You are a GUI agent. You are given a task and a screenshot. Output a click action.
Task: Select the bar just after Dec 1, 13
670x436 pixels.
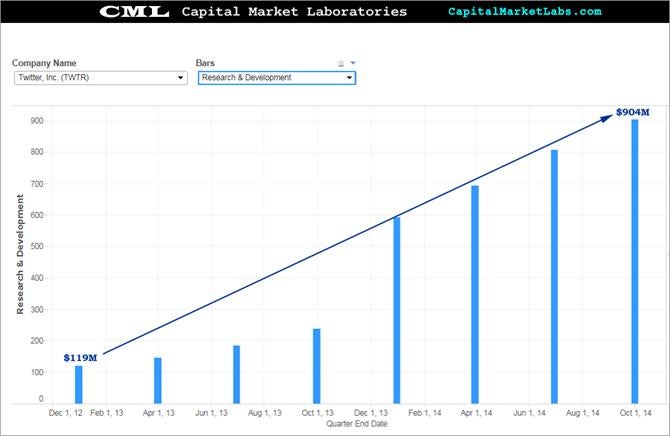click(397, 310)
